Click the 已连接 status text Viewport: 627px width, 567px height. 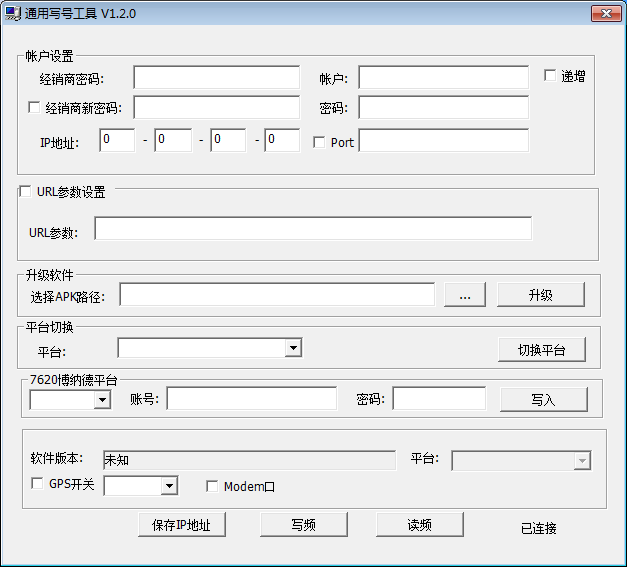pyautogui.click(x=539, y=528)
